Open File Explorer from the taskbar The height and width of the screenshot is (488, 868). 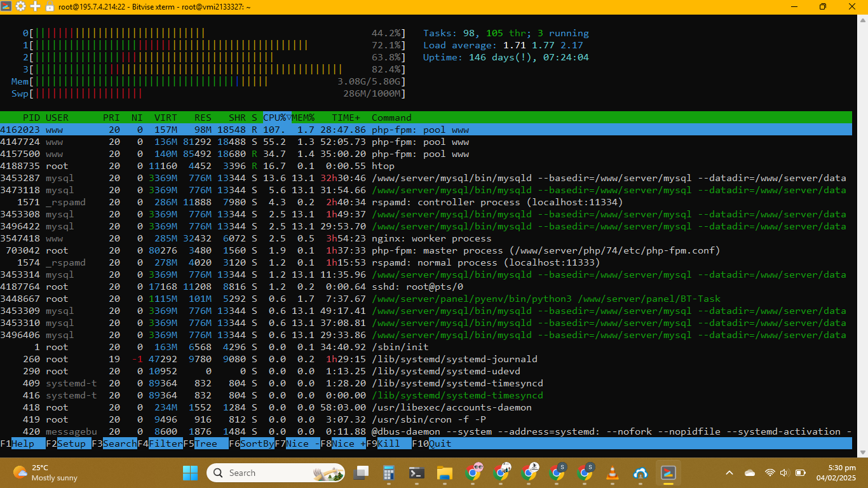(444, 473)
